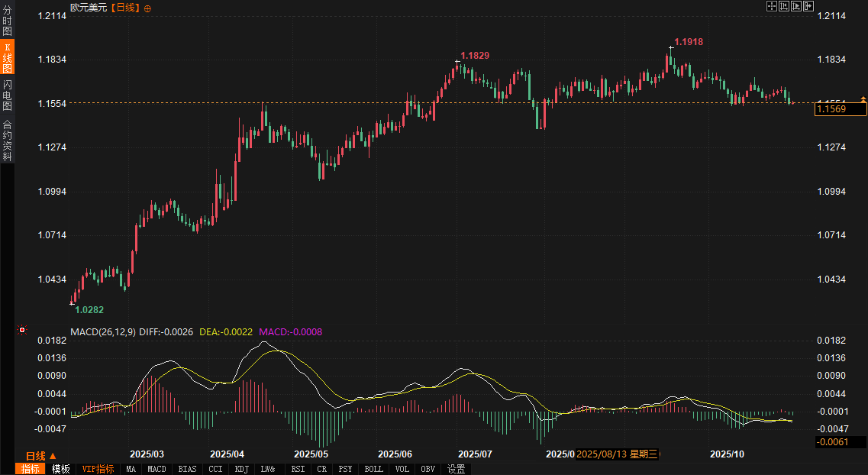The image size is (868, 475).
Task: Click the red target icon beside MACD label
Action: (22, 330)
